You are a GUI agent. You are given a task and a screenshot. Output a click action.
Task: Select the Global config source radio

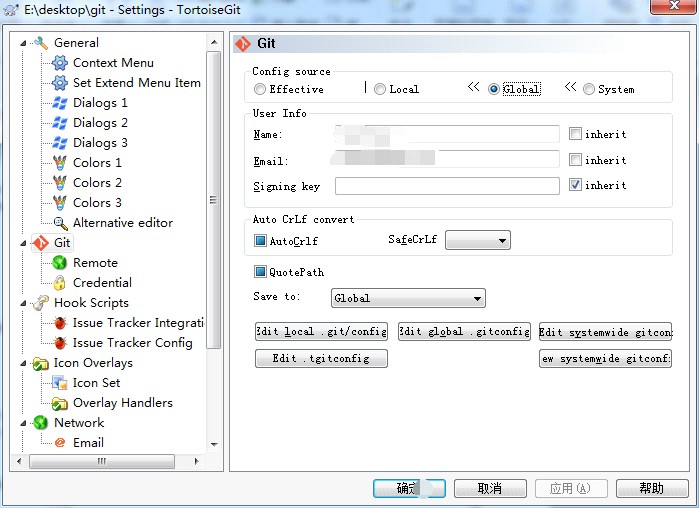tap(493, 89)
